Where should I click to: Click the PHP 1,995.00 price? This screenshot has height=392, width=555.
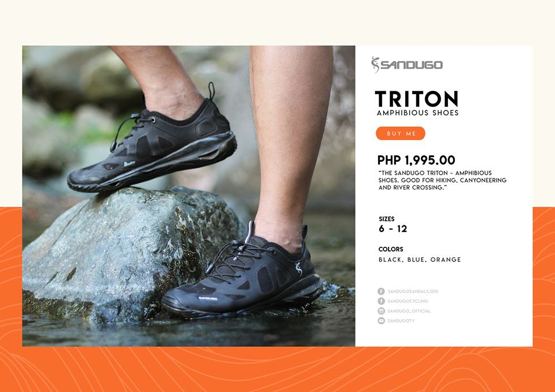click(x=416, y=160)
